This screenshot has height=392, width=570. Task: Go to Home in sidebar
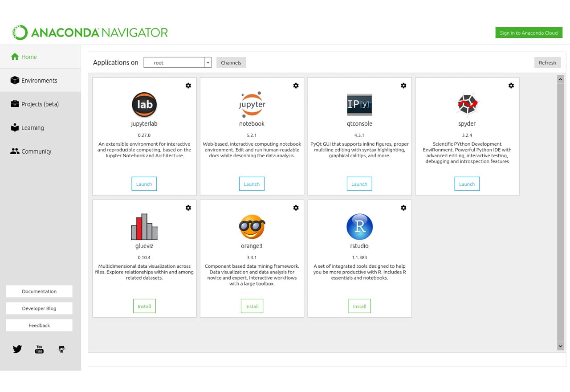coord(41,57)
